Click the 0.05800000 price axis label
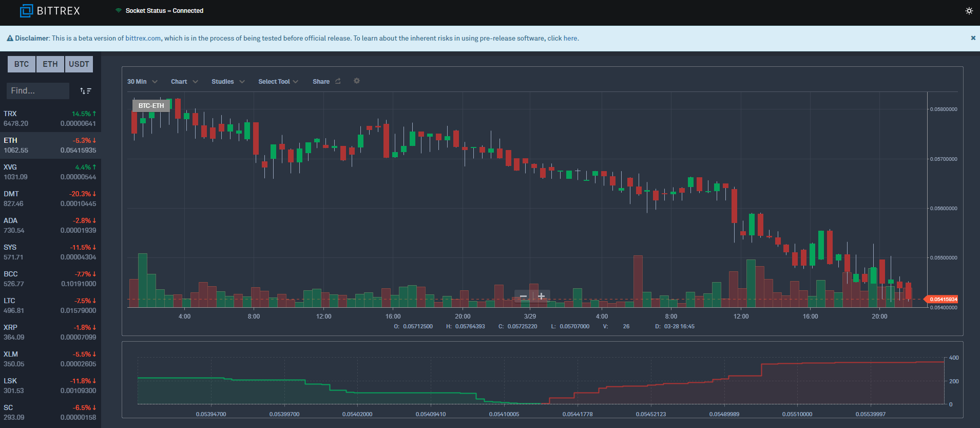Screen dimensions: 980x428 [x=944, y=109]
